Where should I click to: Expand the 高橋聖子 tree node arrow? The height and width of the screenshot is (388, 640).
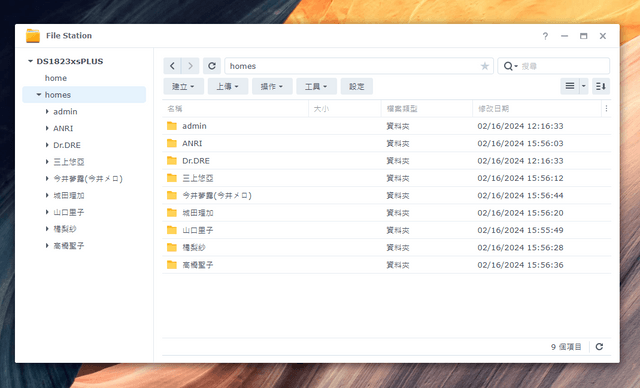pyautogui.click(x=47, y=246)
